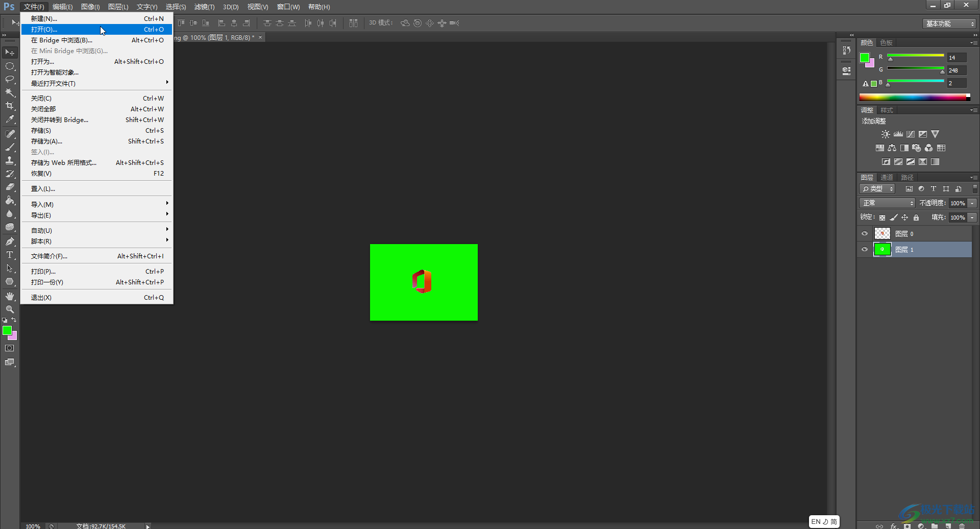Screen dimensions: 980x529
Task: Toggle visibility of 图层 0
Action: pyautogui.click(x=865, y=234)
